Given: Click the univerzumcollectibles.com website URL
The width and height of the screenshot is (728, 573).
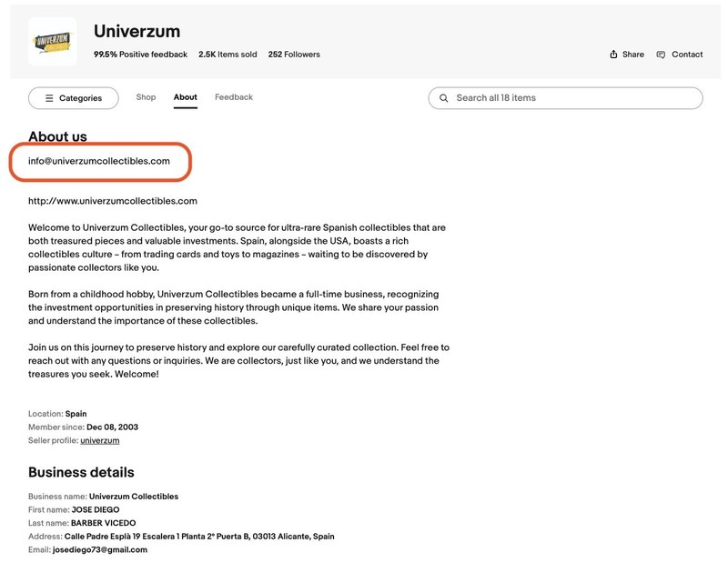Looking at the screenshot, I should pos(113,201).
